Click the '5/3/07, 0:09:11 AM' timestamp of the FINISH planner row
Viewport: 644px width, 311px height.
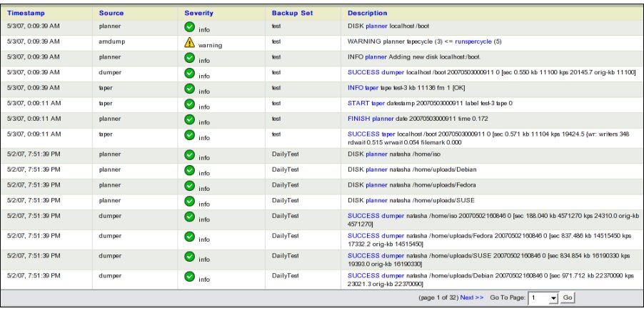pyautogui.click(x=34, y=119)
